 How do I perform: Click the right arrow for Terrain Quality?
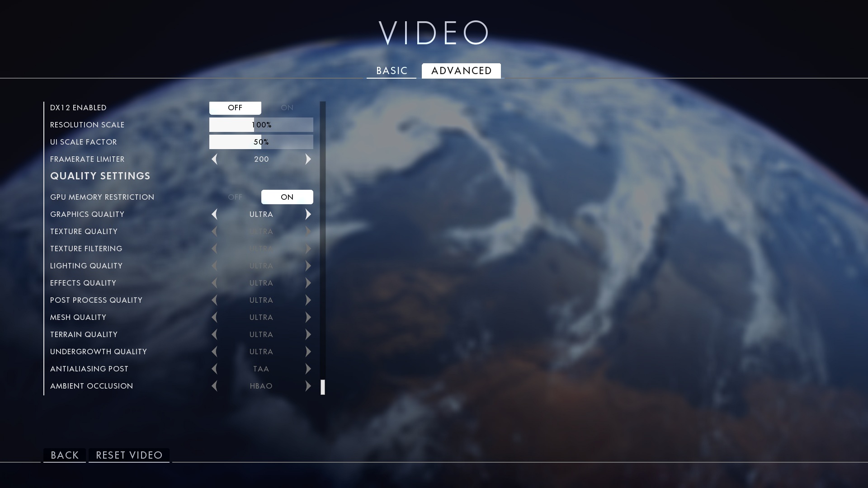(309, 334)
